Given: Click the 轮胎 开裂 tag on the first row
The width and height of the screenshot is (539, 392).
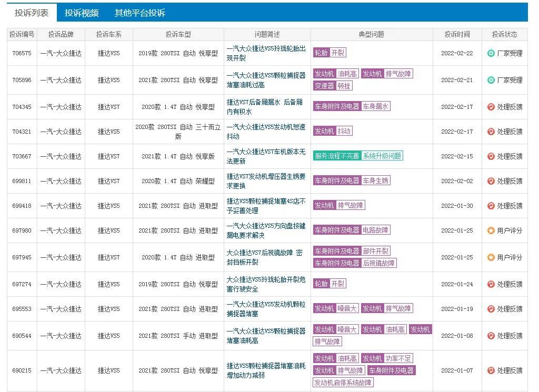Looking at the screenshot, I should [330, 53].
